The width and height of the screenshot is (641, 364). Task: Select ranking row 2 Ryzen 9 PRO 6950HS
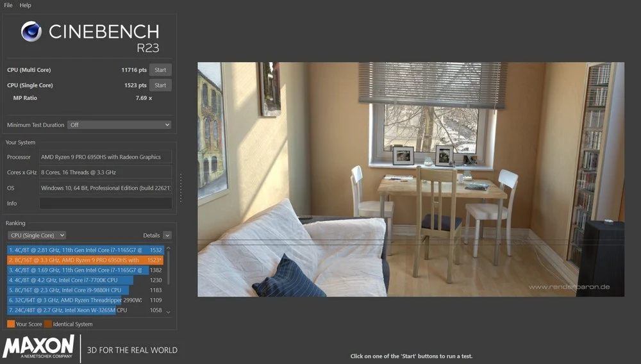(x=85, y=260)
